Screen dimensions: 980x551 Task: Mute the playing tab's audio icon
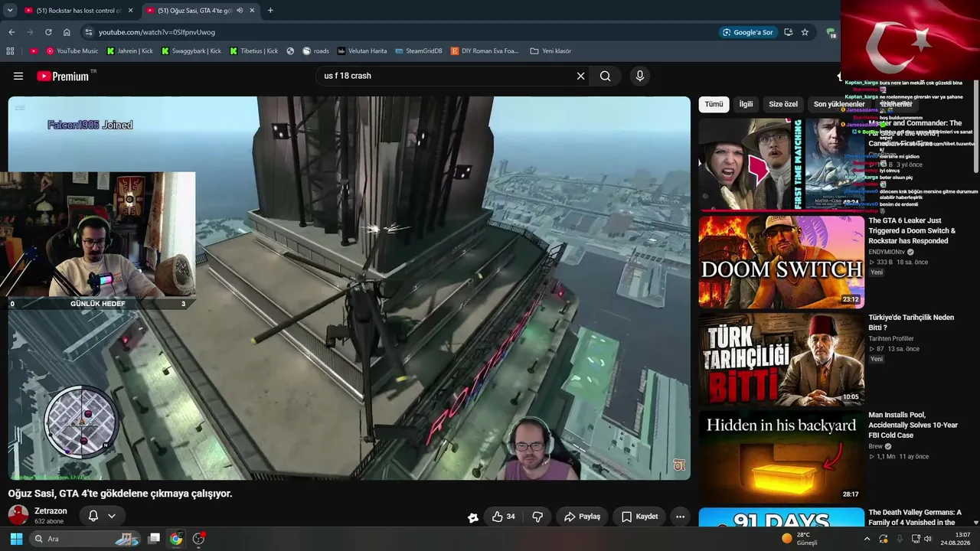point(240,11)
